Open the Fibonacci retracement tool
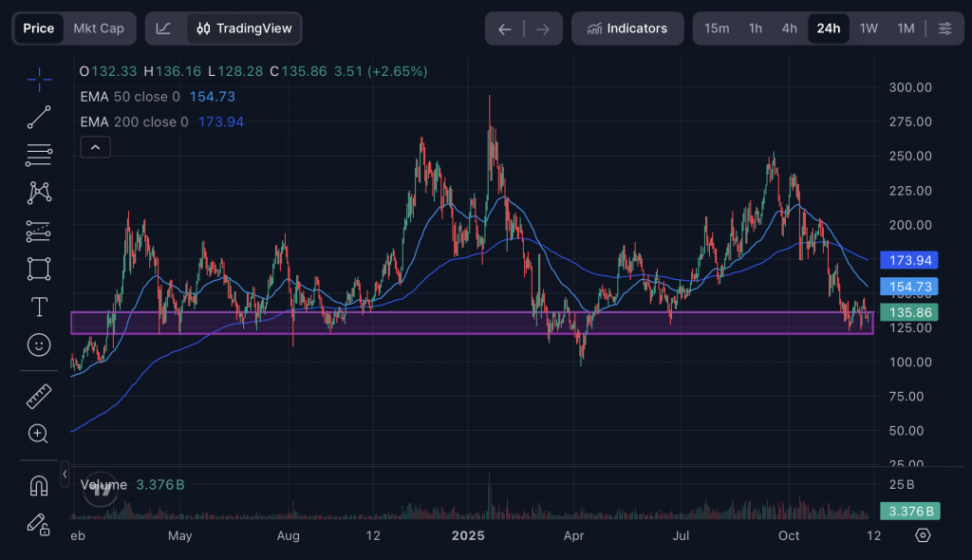Screen dimensions: 972x560 [39, 155]
